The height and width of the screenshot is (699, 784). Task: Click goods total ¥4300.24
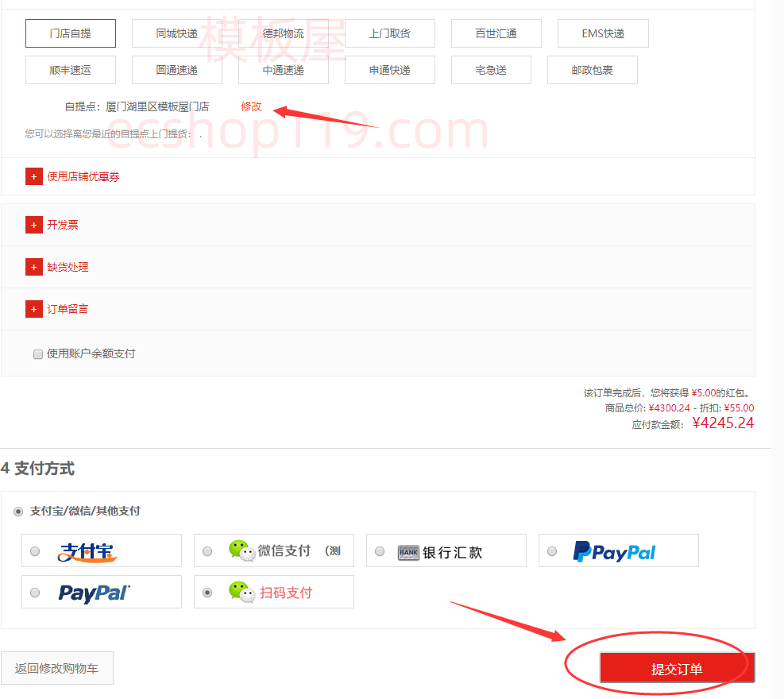point(669,408)
